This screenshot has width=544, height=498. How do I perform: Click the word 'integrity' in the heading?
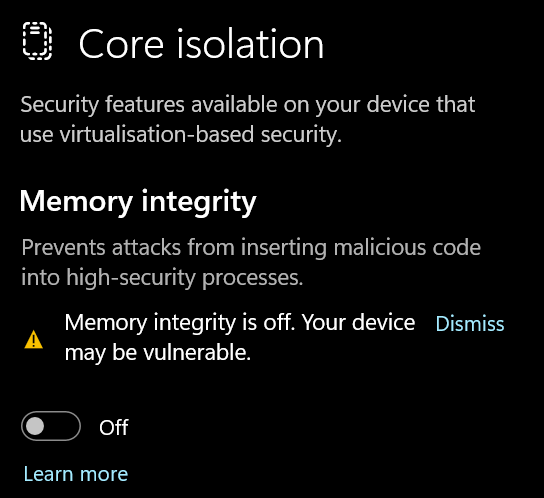pyautogui.click(x=199, y=203)
